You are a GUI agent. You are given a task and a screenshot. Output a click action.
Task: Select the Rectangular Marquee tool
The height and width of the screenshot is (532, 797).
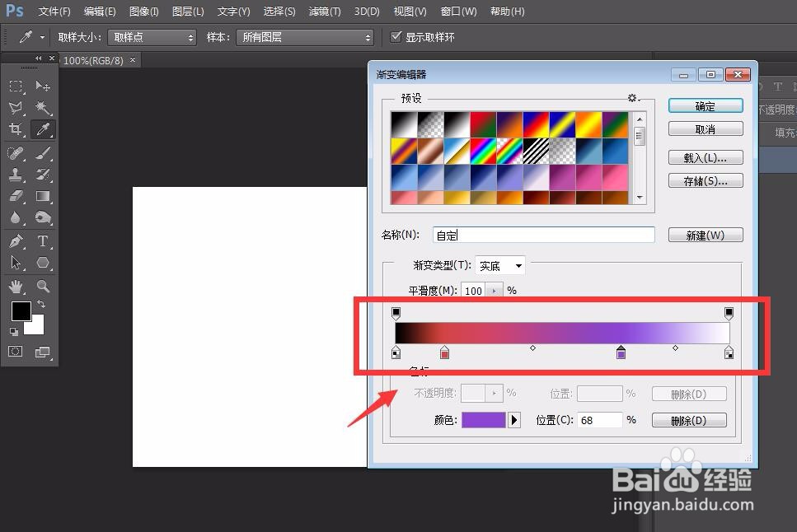[x=16, y=86]
